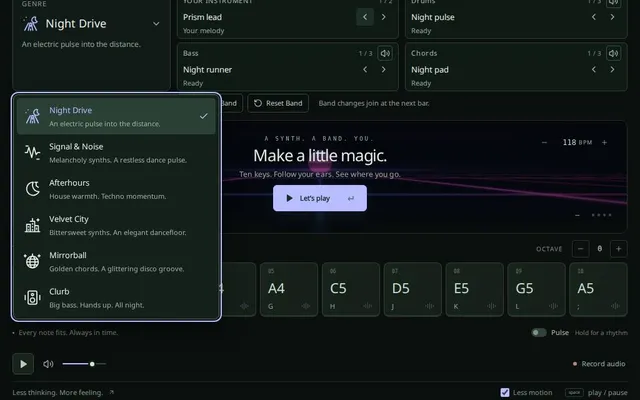Click the waveform icon on D5 key
Screen dimensions: 640x400
click(x=429, y=306)
